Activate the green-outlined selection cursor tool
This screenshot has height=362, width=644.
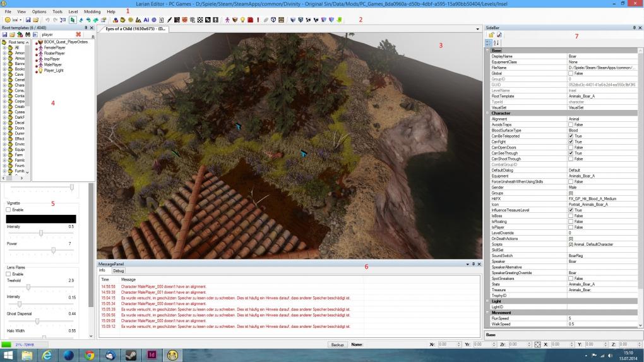pos(73,20)
